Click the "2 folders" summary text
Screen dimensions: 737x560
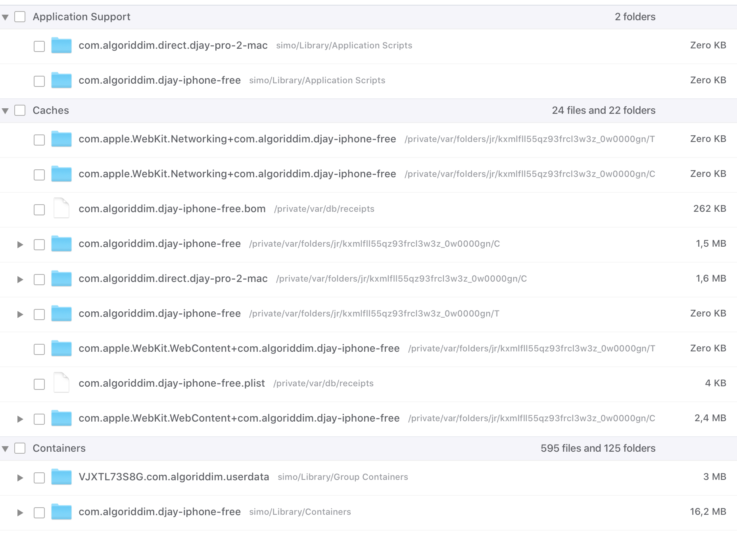635,17
